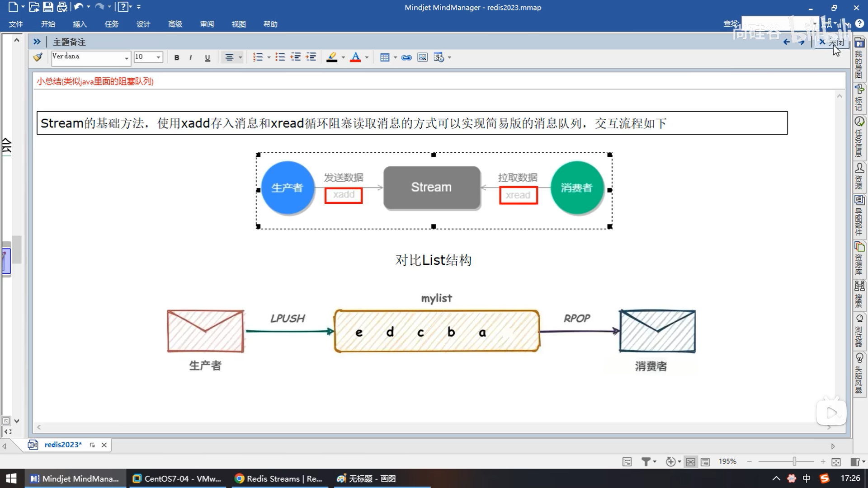This screenshot has width=868, height=488.
Task: Click the filter funnel icon in status bar
Action: (x=646, y=461)
